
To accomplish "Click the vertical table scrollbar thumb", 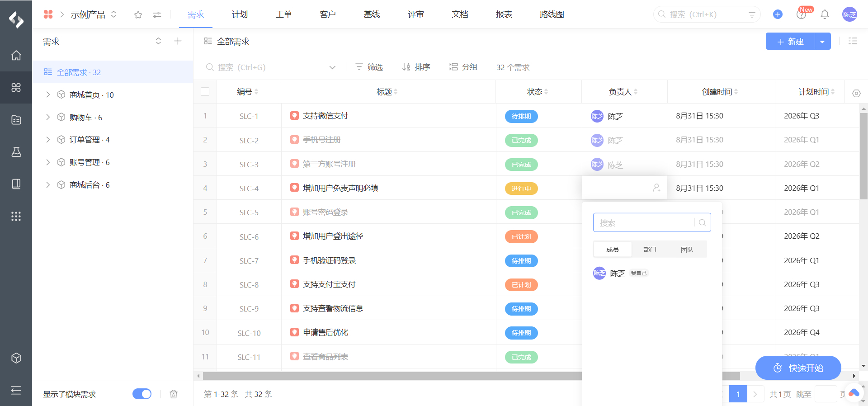I will pos(863,156).
